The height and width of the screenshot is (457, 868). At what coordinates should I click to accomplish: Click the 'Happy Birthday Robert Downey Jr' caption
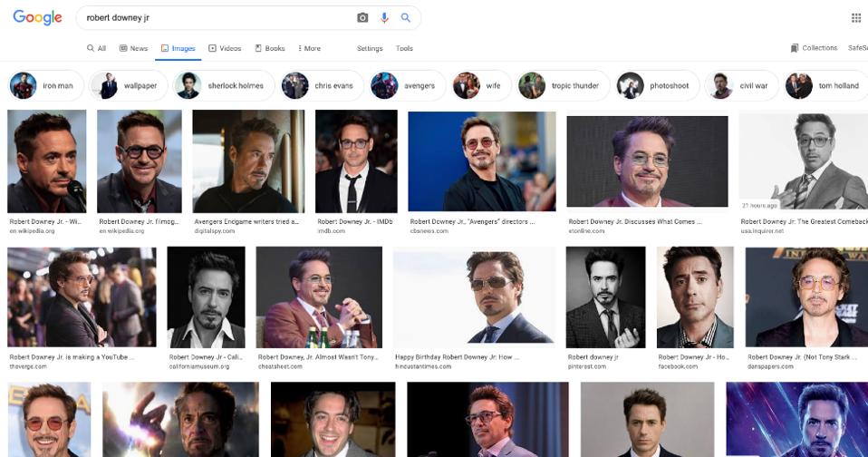pos(457,357)
